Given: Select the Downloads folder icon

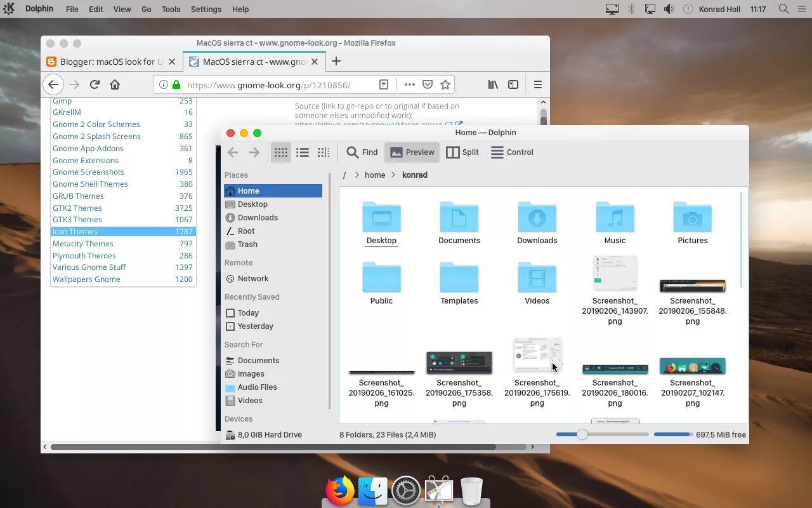Looking at the screenshot, I should (537, 217).
